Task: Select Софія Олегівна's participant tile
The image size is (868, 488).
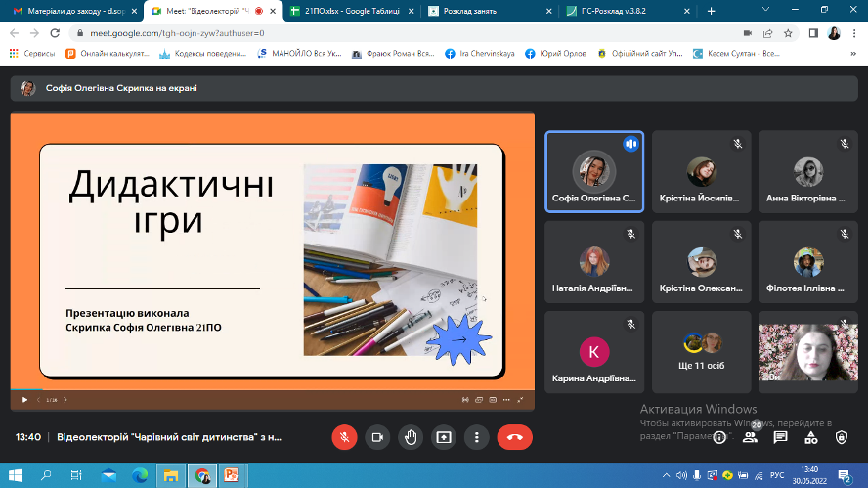Action: click(x=593, y=171)
